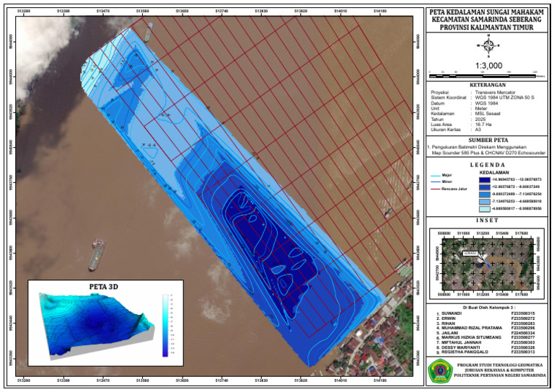Click the Major legend label

click(447, 175)
